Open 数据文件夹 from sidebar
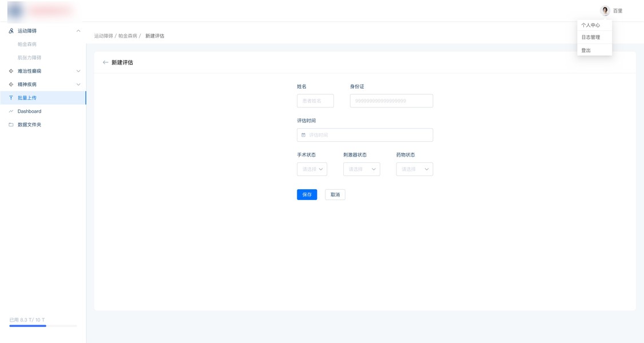The image size is (644, 343). [43, 125]
